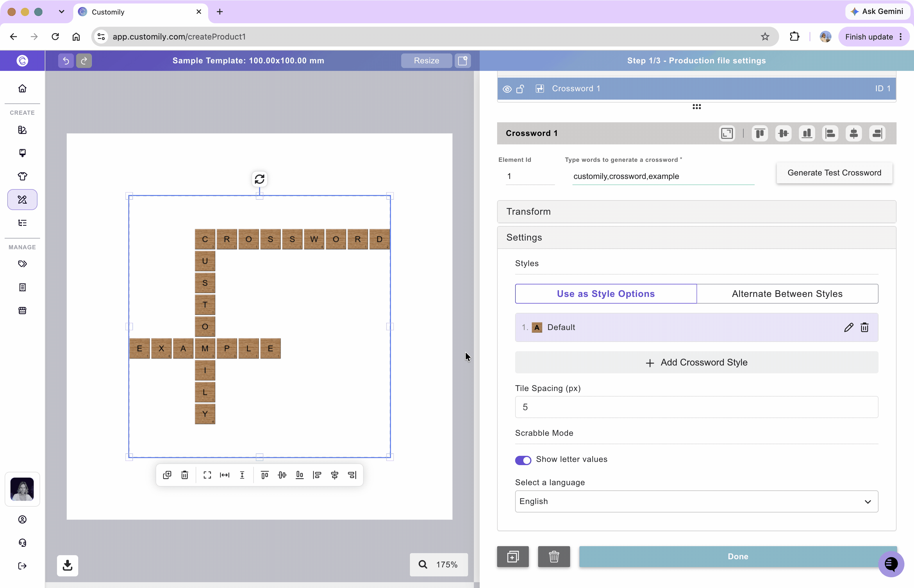
Task: Open the Select a language dropdown
Action: 696,501
